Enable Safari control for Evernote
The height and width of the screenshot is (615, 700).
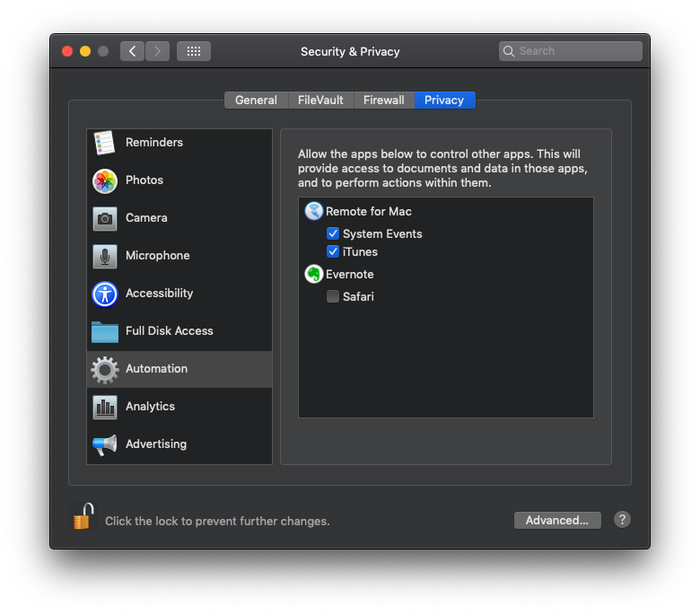[x=333, y=296]
